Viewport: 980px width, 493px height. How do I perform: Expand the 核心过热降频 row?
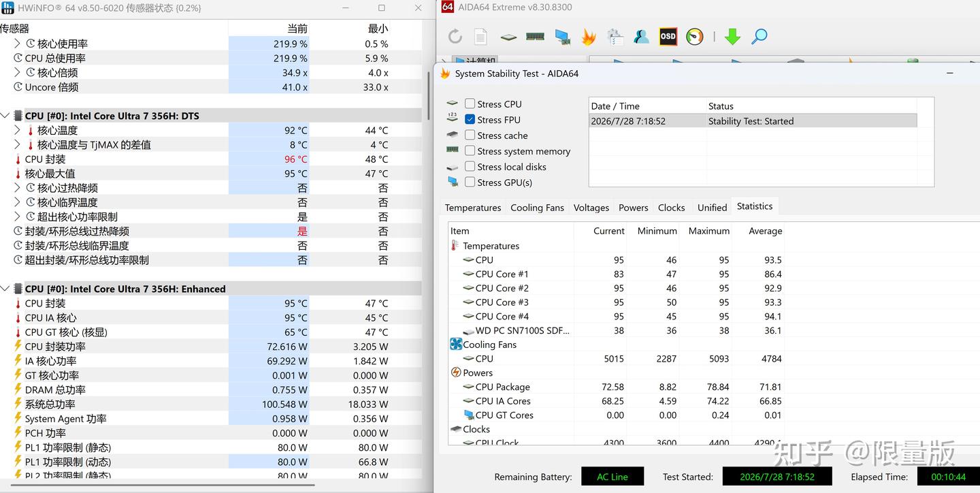[x=18, y=188]
